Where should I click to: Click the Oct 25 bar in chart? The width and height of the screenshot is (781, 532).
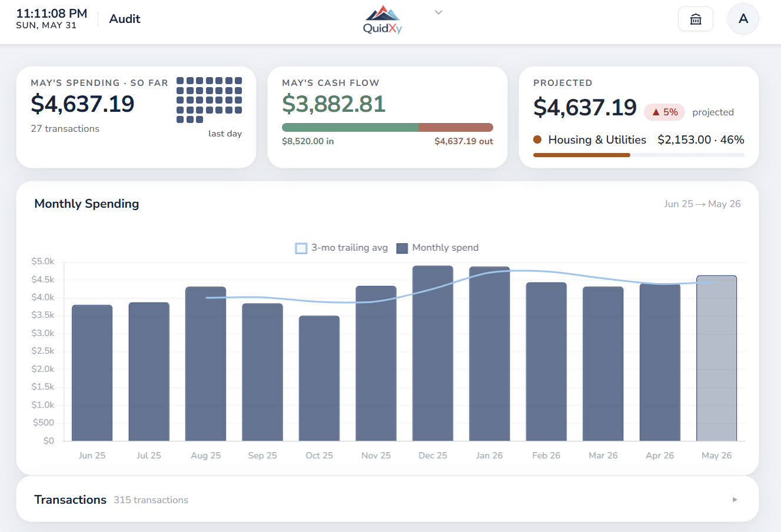click(x=319, y=378)
